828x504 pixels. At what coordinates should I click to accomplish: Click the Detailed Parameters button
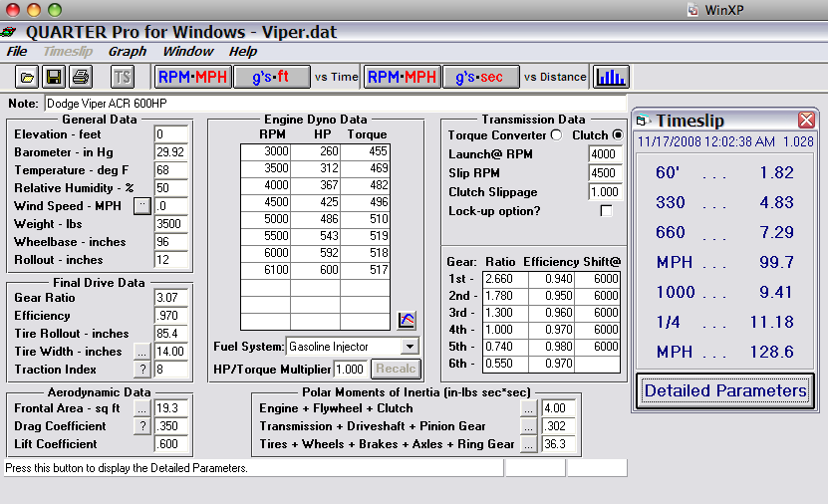coord(725,390)
